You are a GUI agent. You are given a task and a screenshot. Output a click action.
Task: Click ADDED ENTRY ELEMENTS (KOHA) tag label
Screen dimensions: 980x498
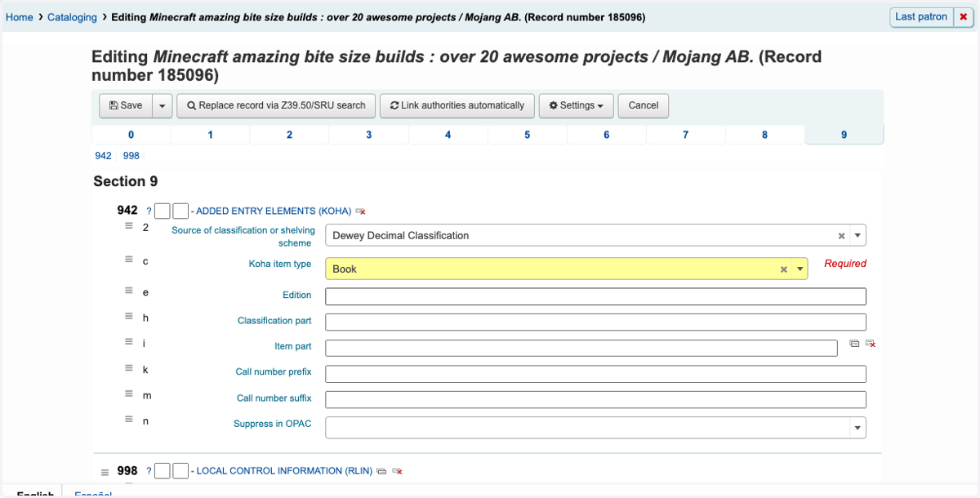tap(274, 211)
